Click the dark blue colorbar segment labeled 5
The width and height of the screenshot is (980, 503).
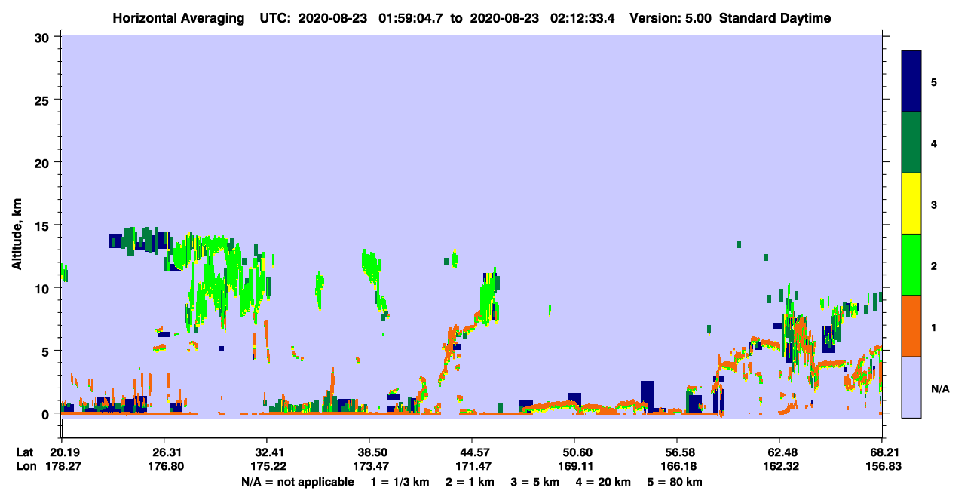pyautogui.click(x=911, y=81)
